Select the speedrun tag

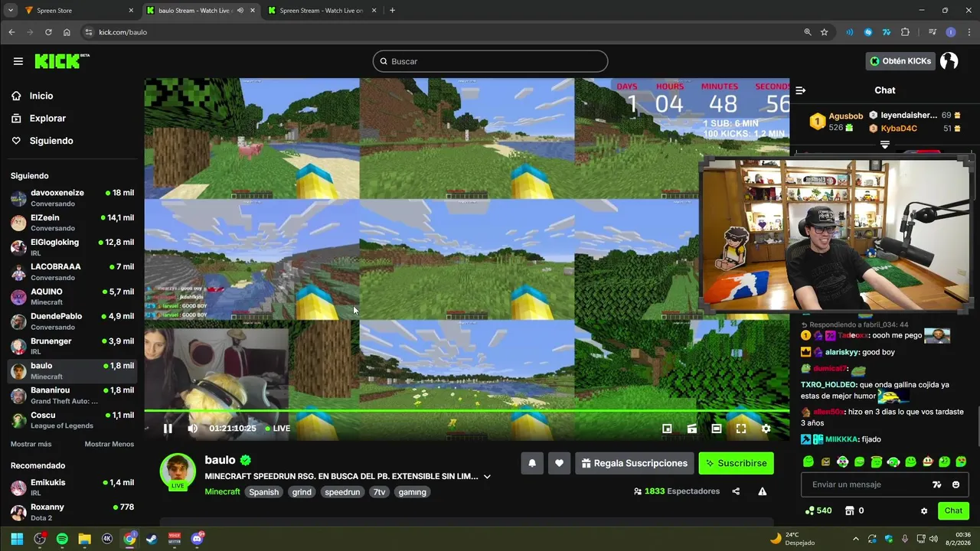tap(342, 492)
